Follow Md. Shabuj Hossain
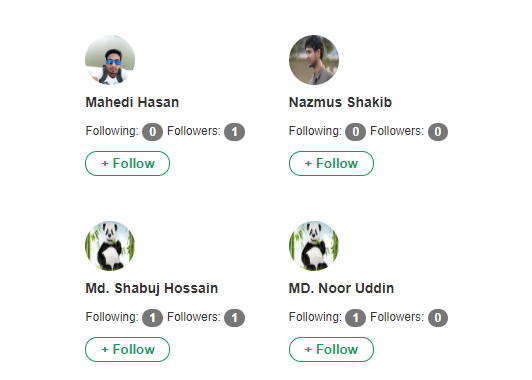The image size is (532, 380). (128, 349)
